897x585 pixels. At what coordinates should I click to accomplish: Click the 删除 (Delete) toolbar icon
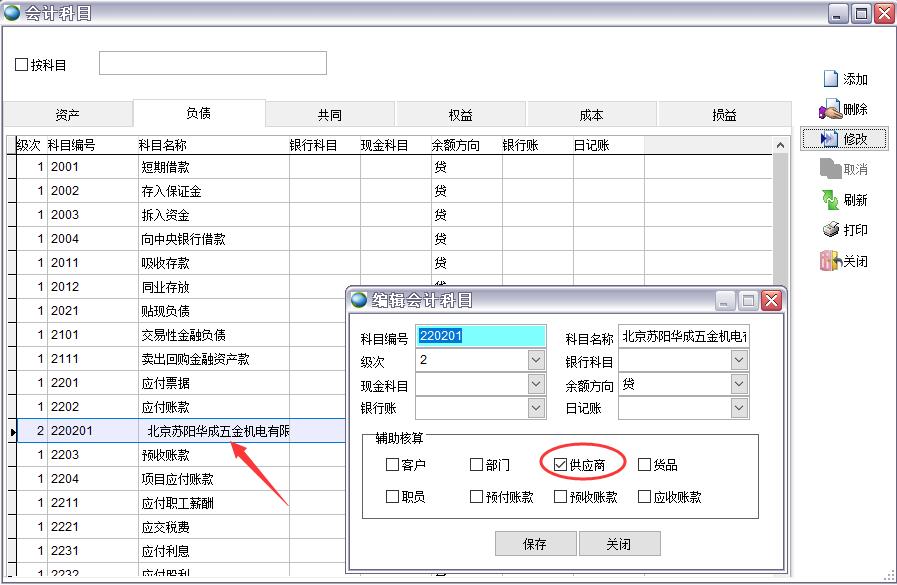[x=830, y=109]
